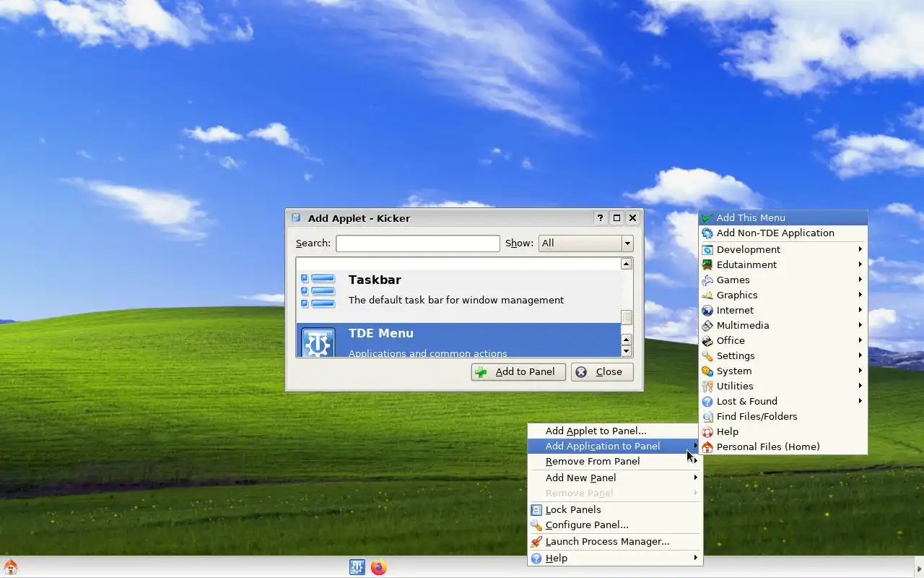
Task: Click the lifebuoy Help icon in submenu
Action: tap(707, 432)
